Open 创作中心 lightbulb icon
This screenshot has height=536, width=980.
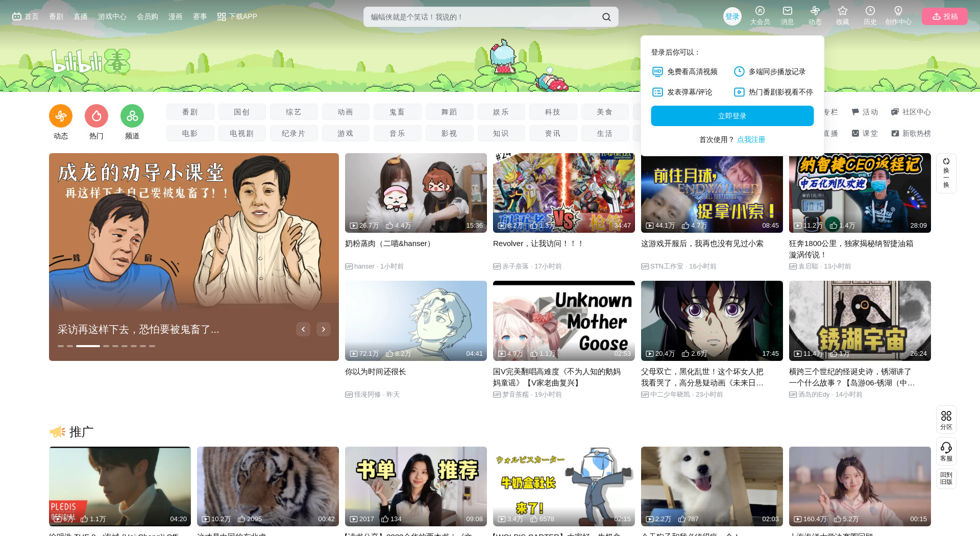click(898, 16)
